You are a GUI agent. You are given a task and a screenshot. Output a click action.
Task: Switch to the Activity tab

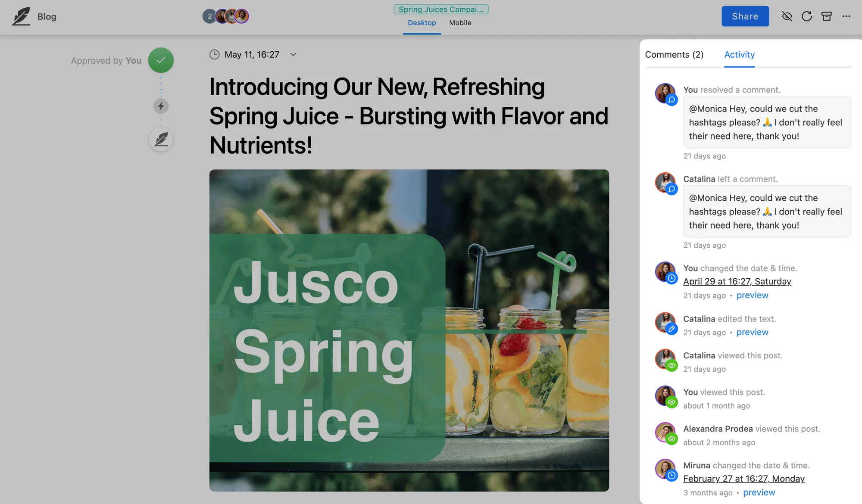coord(739,55)
